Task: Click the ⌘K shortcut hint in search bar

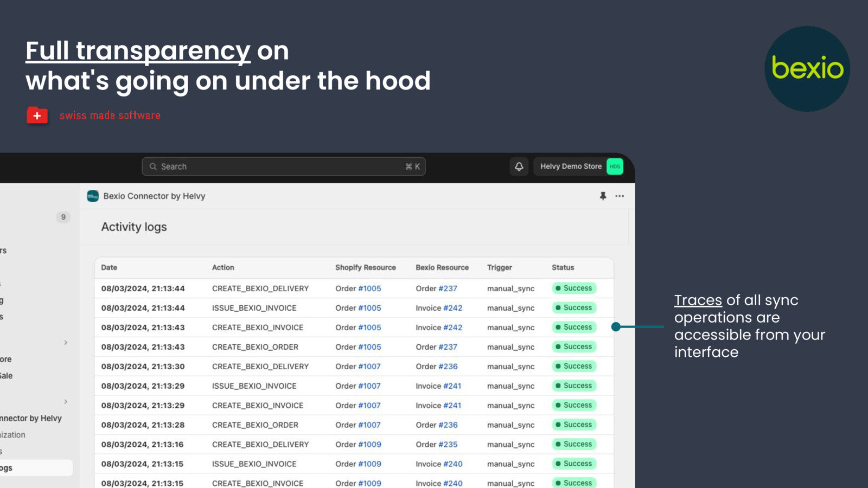Action: [x=412, y=166]
